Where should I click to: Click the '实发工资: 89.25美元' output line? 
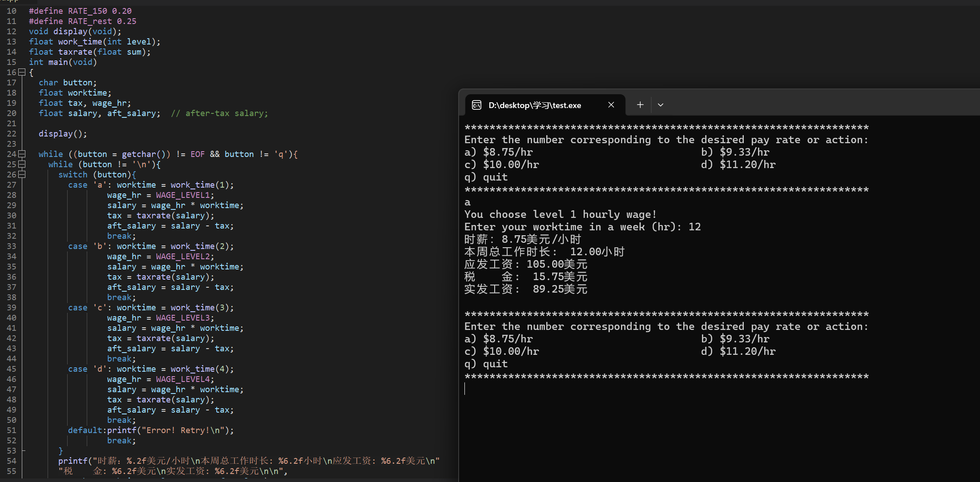526,289
